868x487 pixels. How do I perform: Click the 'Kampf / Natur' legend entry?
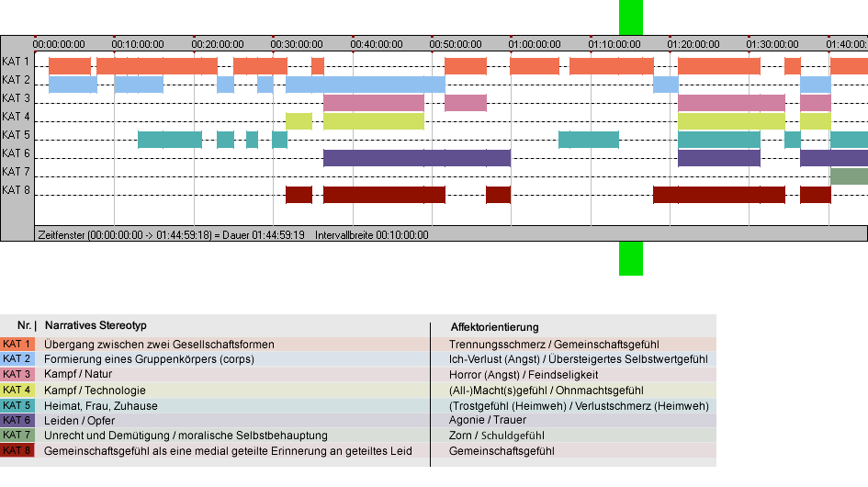click(78, 375)
